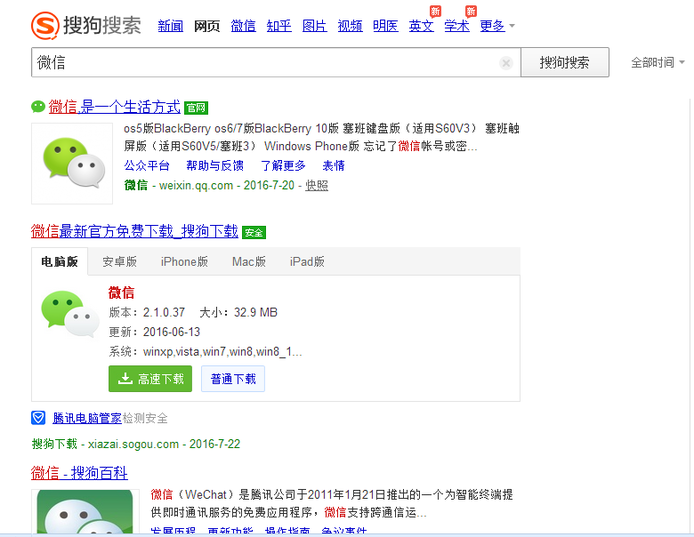This screenshot has width=694, height=537.
Task: Click the 搜狗搜索 search button
Action: coord(565,62)
